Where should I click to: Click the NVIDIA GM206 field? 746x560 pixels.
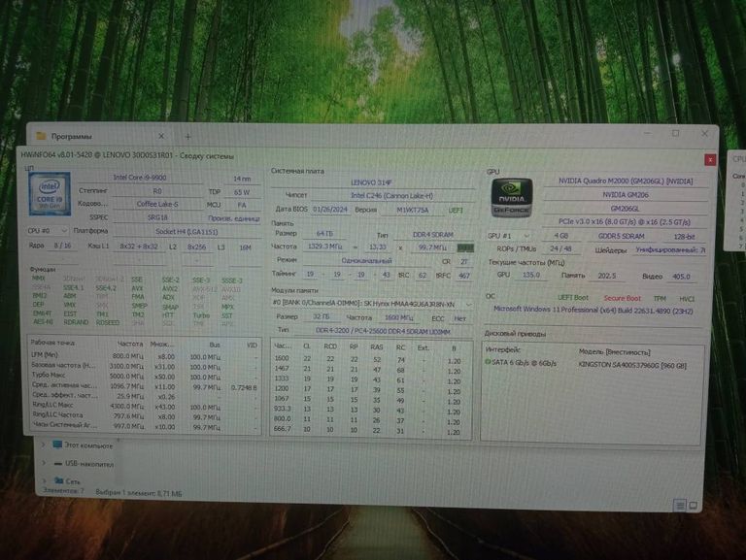[626, 195]
